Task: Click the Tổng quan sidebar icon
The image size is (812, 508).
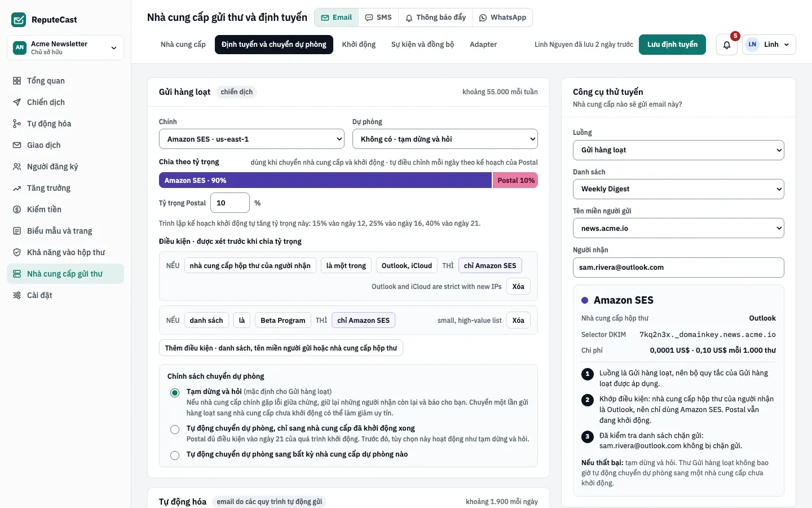Action: click(17, 81)
